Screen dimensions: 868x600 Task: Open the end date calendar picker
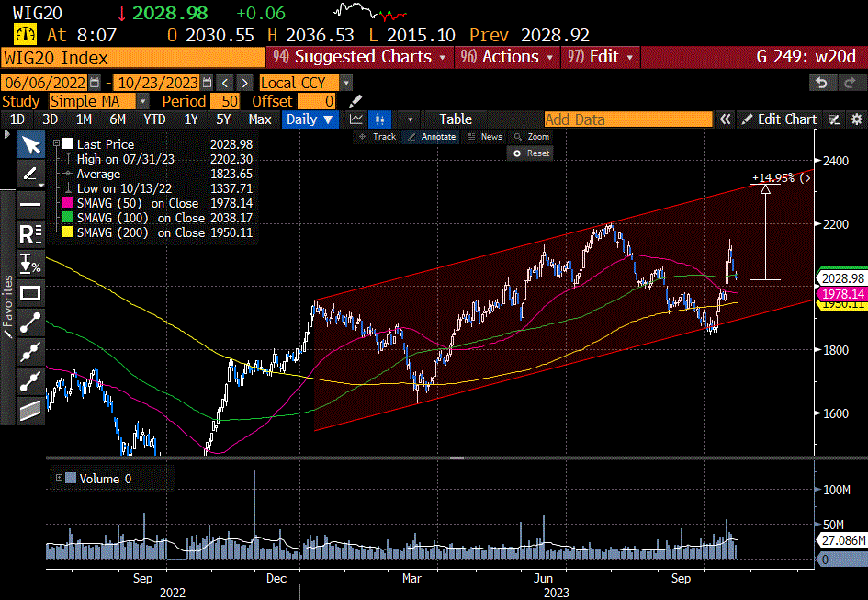pos(207,83)
